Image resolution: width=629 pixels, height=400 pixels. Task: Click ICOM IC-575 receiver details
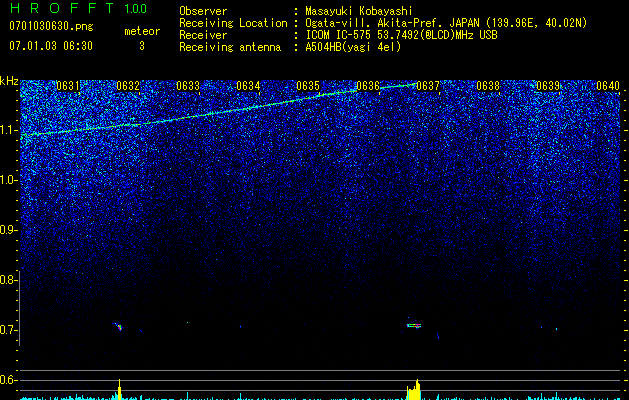[401, 35]
